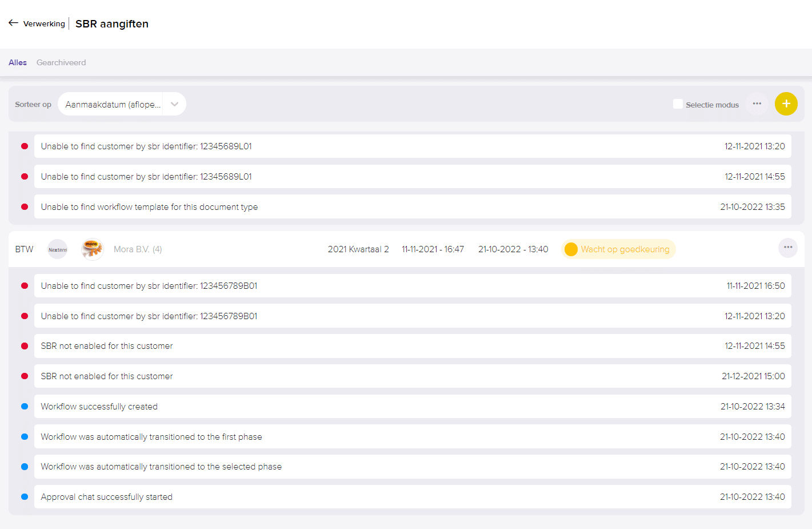
Task: Click blue dot beside Workflow successfully created
Action: 25,407
